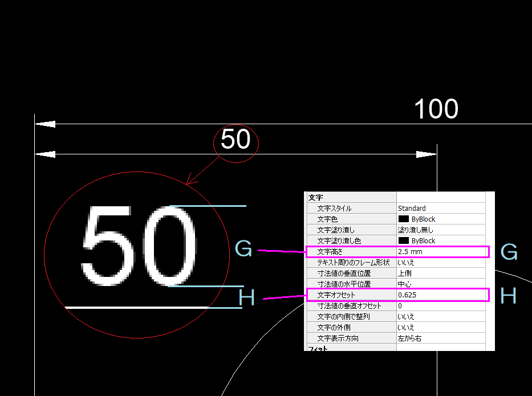Select the 文字オフセット property label

pos(335,295)
